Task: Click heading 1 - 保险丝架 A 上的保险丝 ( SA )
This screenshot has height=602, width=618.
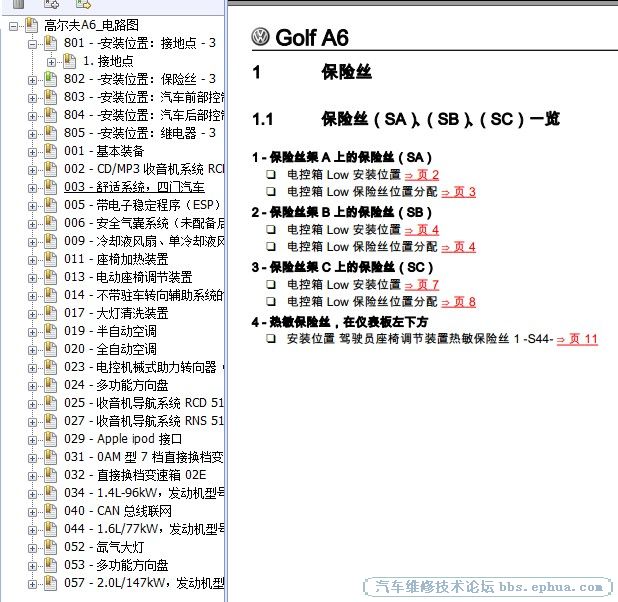Action: (x=342, y=157)
